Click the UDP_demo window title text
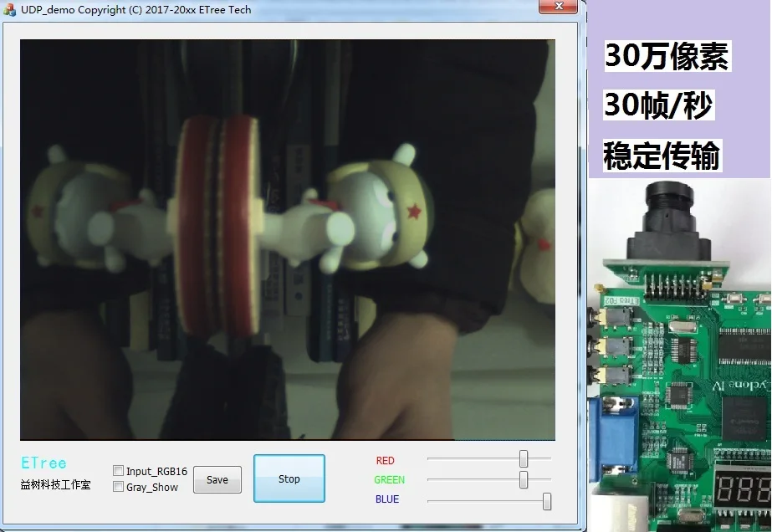The image size is (772, 532). (135, 10)
